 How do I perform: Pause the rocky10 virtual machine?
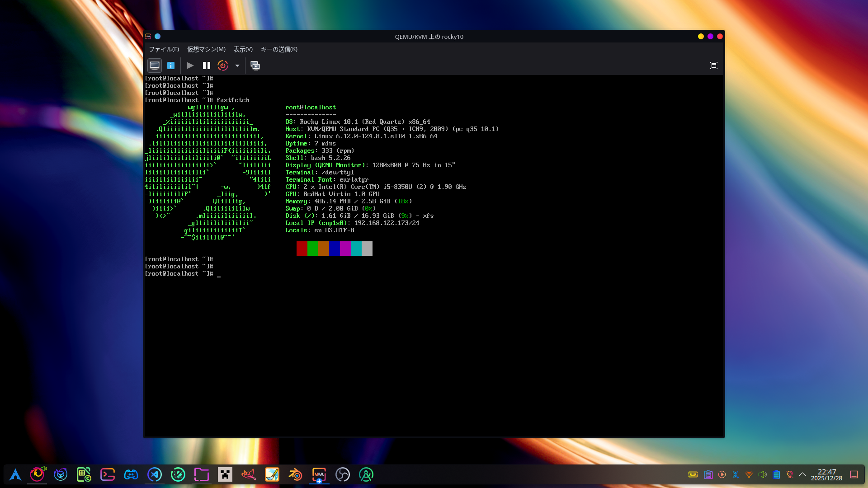pyautogui.click(x=207, y=66)
